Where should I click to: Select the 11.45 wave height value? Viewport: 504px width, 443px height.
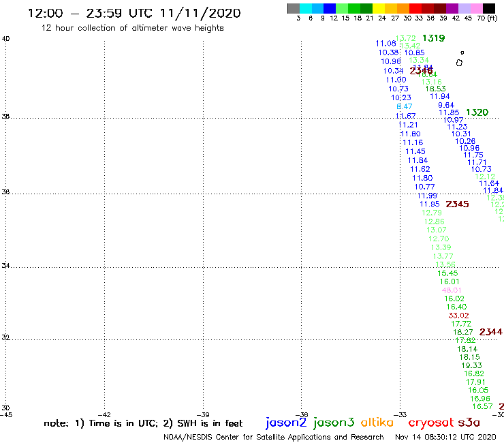point(415,151)
